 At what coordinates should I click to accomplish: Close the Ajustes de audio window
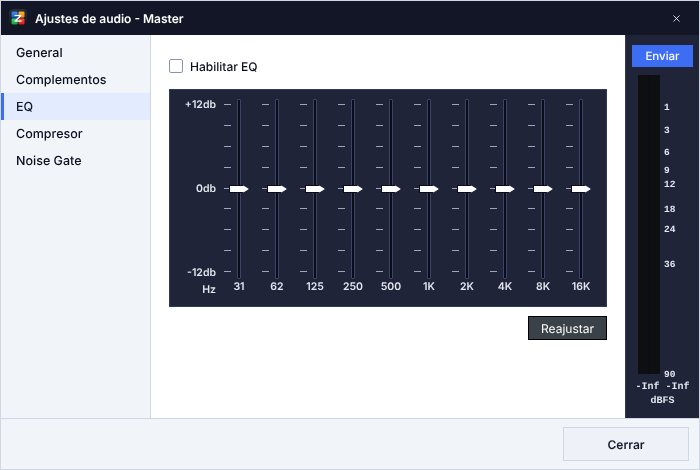click(x=676, y=18)
